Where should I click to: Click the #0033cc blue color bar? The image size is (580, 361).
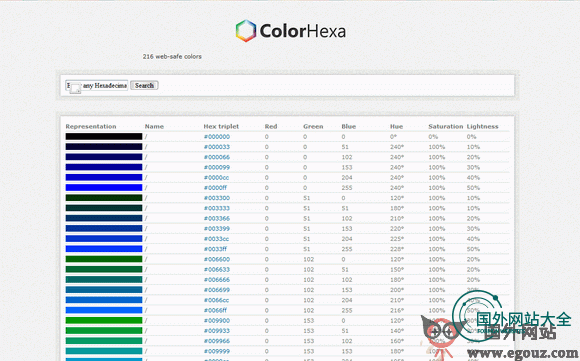click(104, 239)
